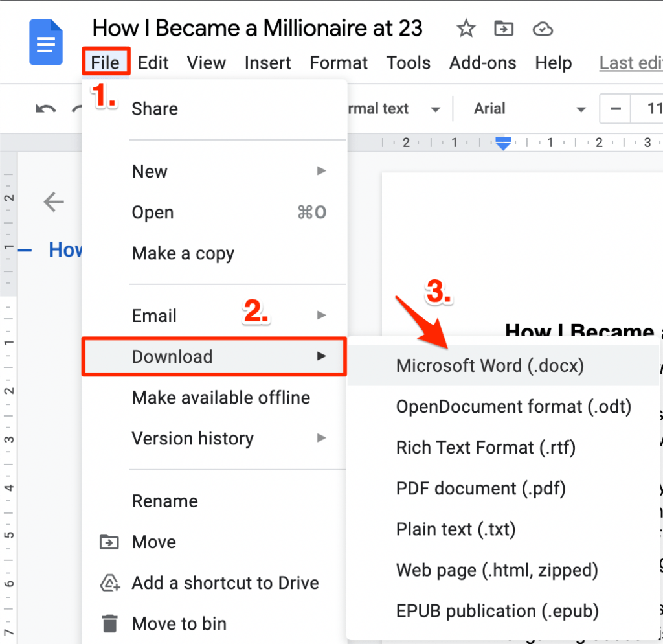Enable Make available offline

[221, 397]
